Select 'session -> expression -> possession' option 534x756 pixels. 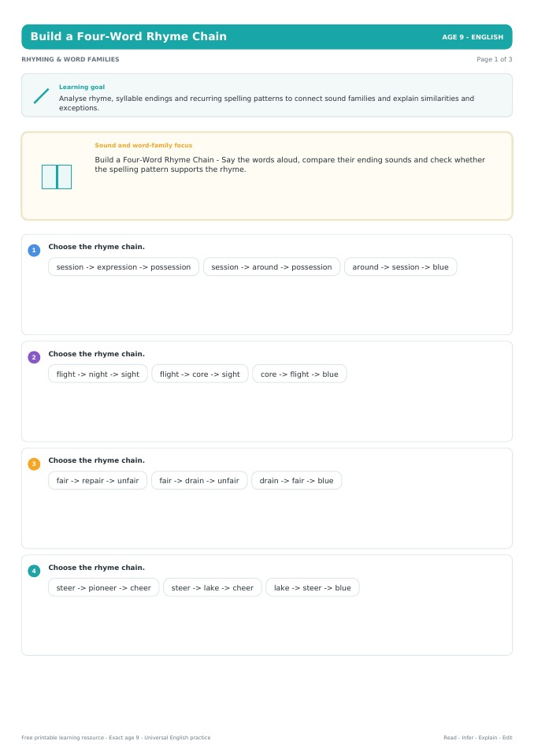pos(124,266)
